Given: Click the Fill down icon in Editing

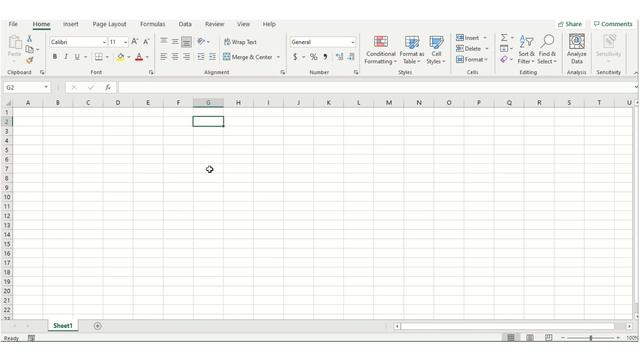Looking at the screenshot, I should (x=504, y=49).
